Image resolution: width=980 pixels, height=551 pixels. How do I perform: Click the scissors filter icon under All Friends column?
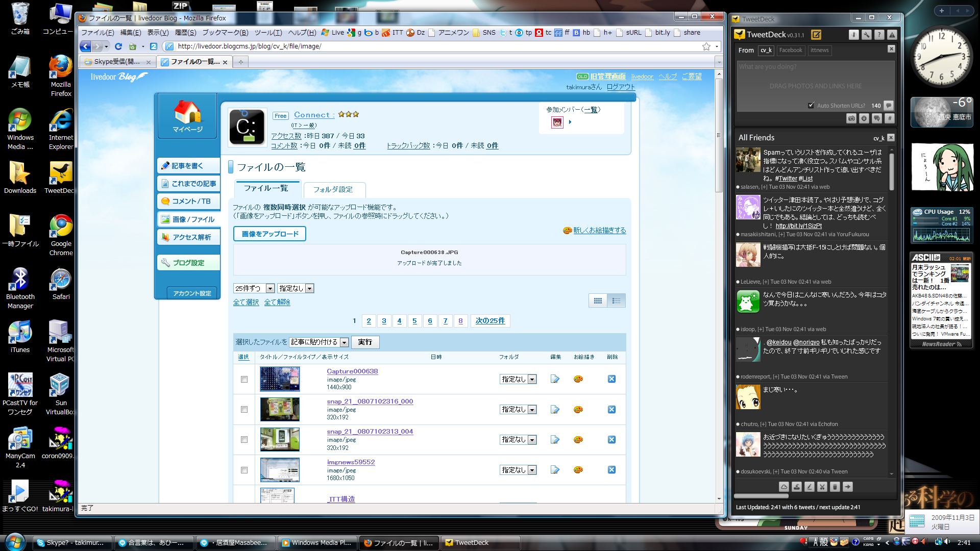point(822,487)
